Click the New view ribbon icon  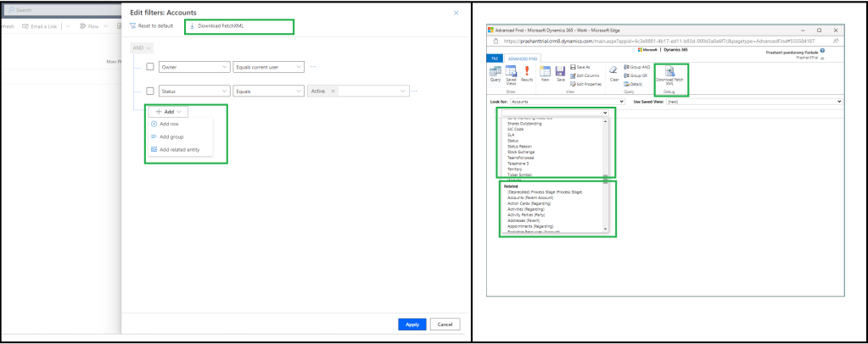click(x=546, y=72)
